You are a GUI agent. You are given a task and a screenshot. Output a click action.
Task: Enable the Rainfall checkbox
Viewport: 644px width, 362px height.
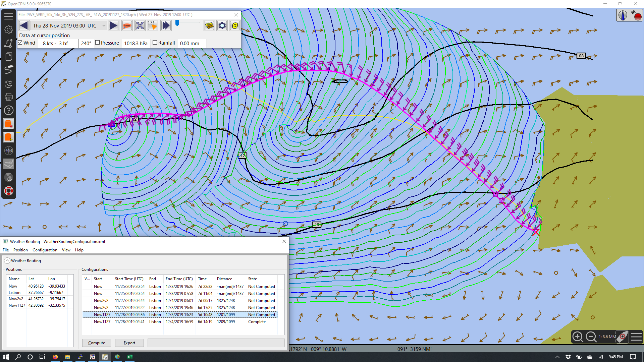pos(155,43)
